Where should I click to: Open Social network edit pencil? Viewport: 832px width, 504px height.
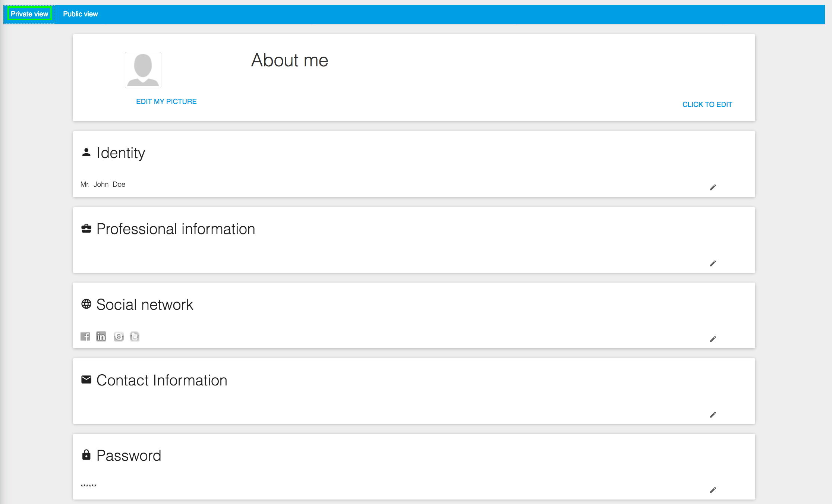pyautogui.click(x=713, y=339)
